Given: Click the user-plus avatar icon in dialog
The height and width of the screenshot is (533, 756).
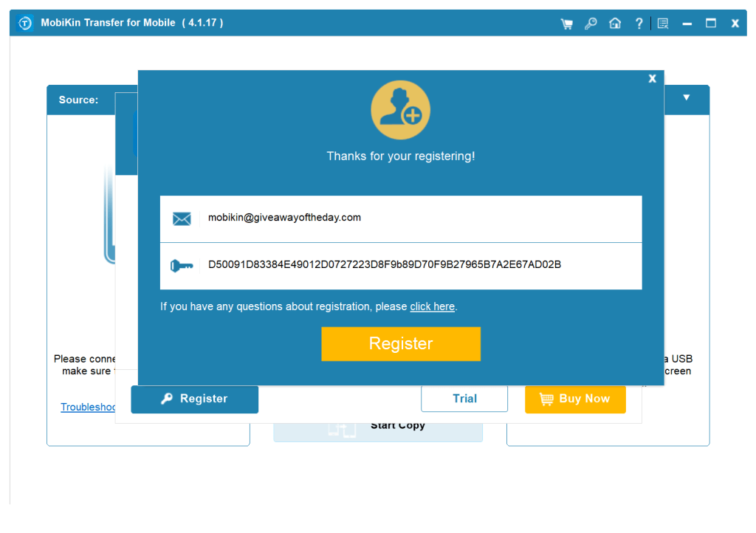Looking at the screenshot, I should point(400,111).
